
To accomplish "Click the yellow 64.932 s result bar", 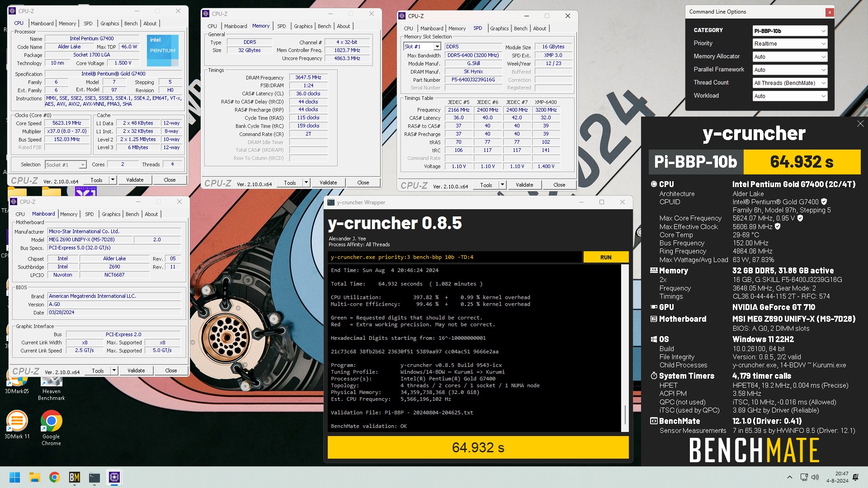I will point(478,447).
